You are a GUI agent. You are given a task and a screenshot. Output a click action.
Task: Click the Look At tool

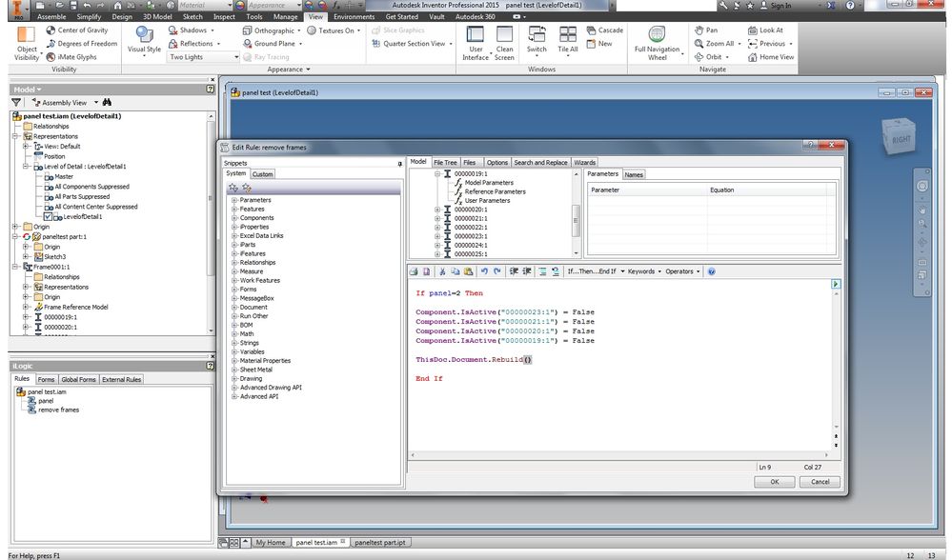point(765,30)
